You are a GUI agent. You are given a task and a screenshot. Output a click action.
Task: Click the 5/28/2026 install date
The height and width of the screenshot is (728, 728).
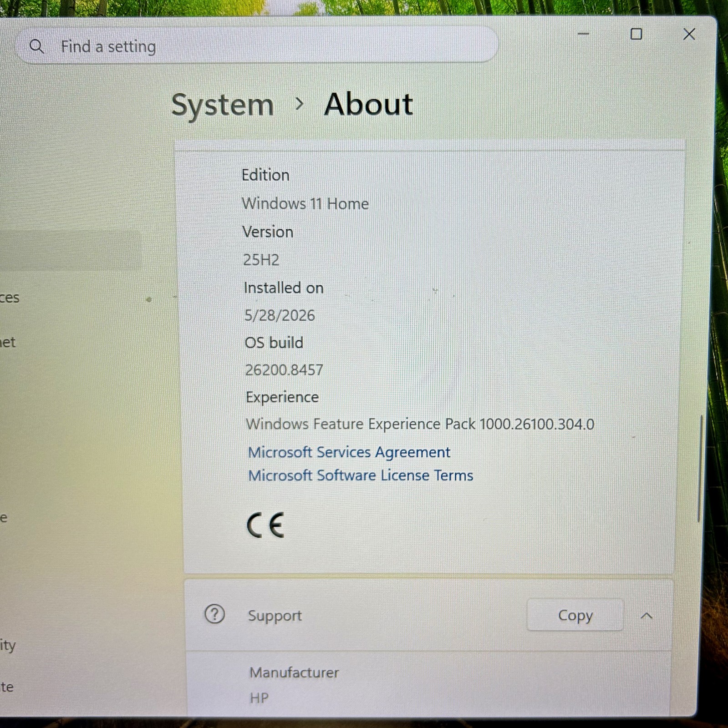coord(280,315)
